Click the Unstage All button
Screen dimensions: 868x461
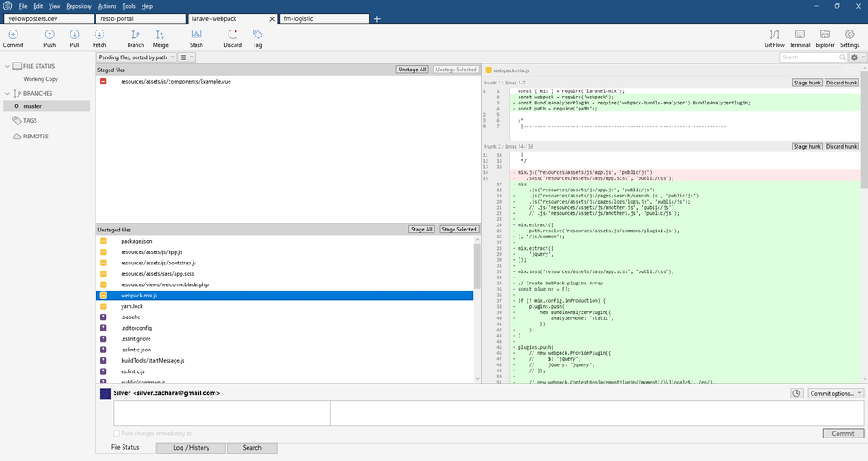click(413, 70)
